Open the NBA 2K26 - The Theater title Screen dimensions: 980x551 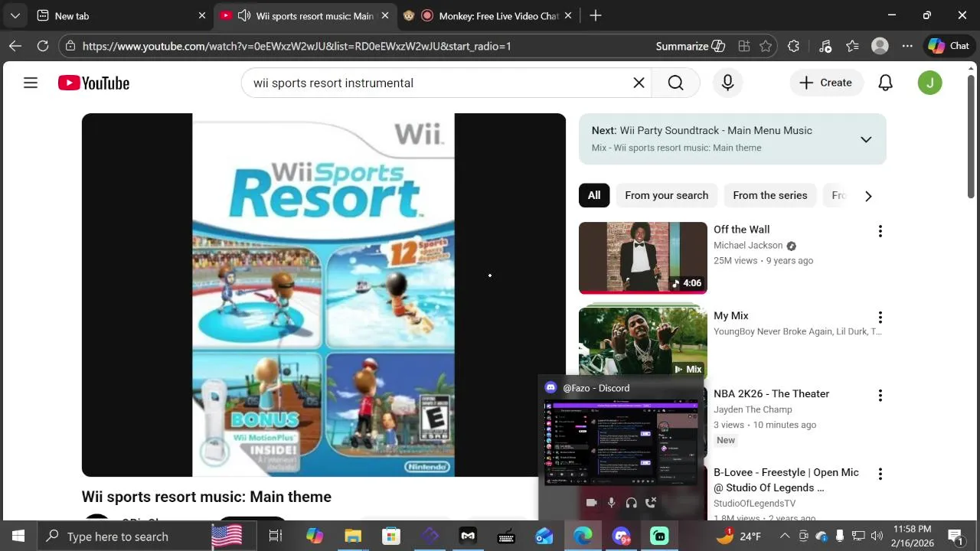click(x=771, y=393)
